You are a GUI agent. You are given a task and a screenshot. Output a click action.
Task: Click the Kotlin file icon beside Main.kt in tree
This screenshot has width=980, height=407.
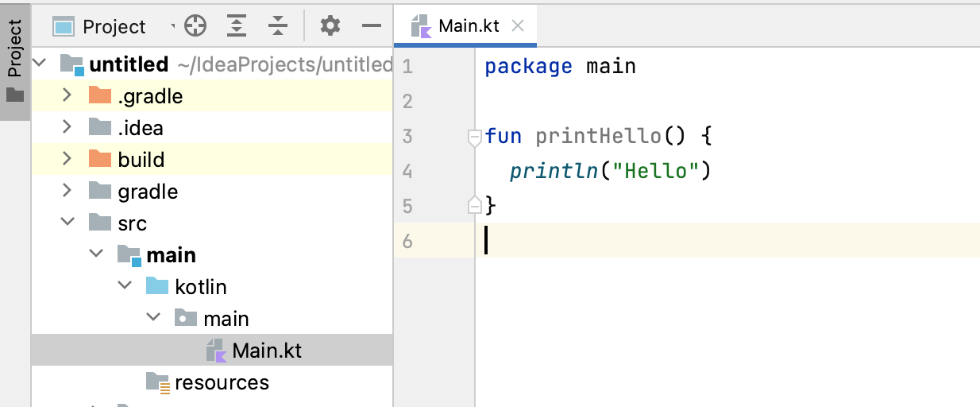(x=216, y=351)
